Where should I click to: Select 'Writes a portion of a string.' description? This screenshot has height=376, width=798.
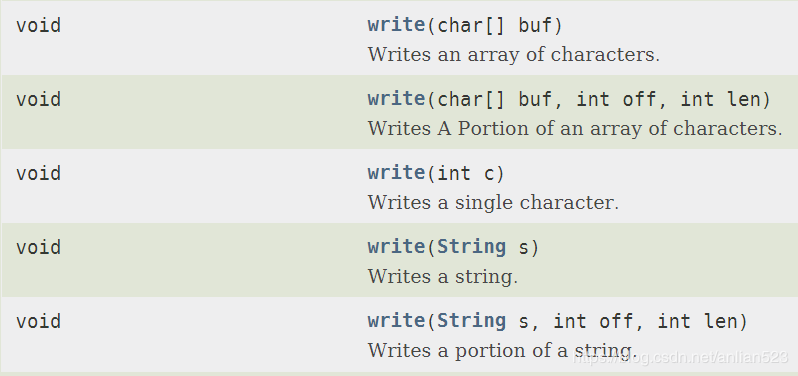502,351
